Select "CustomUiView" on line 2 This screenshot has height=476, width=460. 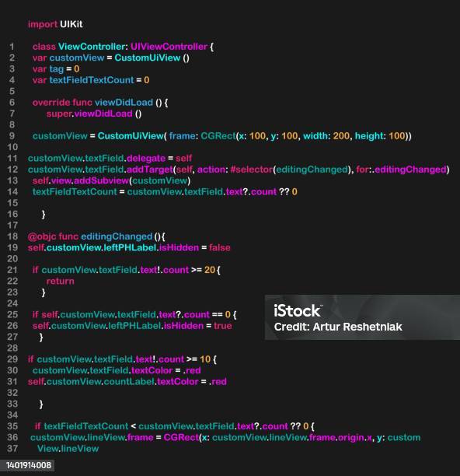point(148,58)
